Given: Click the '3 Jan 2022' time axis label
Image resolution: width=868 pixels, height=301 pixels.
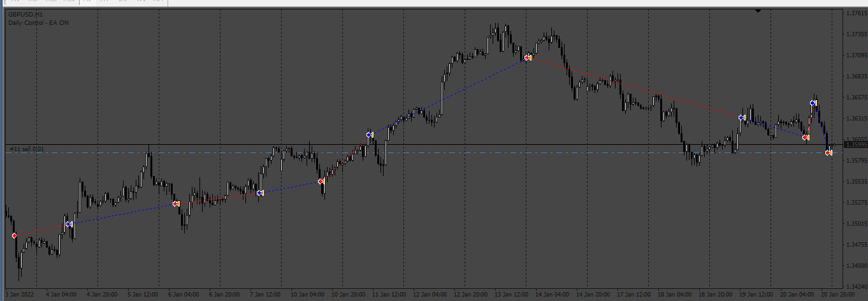Looking at the screenshot, I should 19,295.
